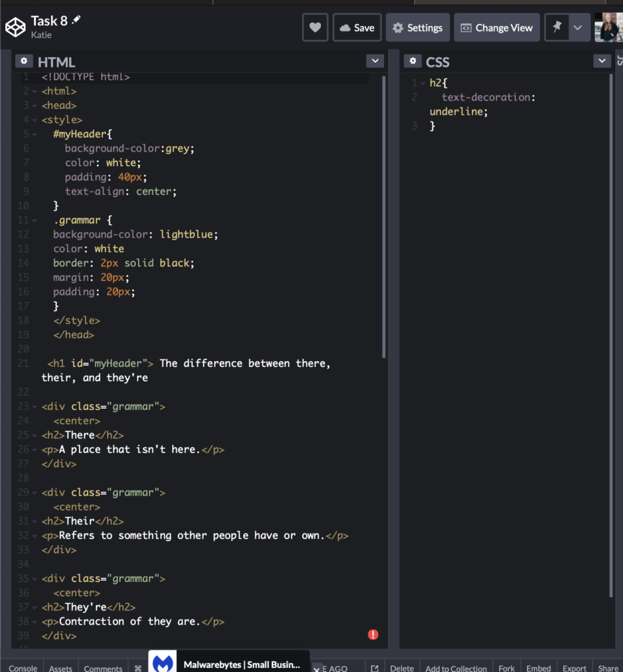623x672 pixels.
Task: Open the Assets tab
Action: (x=60, y=668)
